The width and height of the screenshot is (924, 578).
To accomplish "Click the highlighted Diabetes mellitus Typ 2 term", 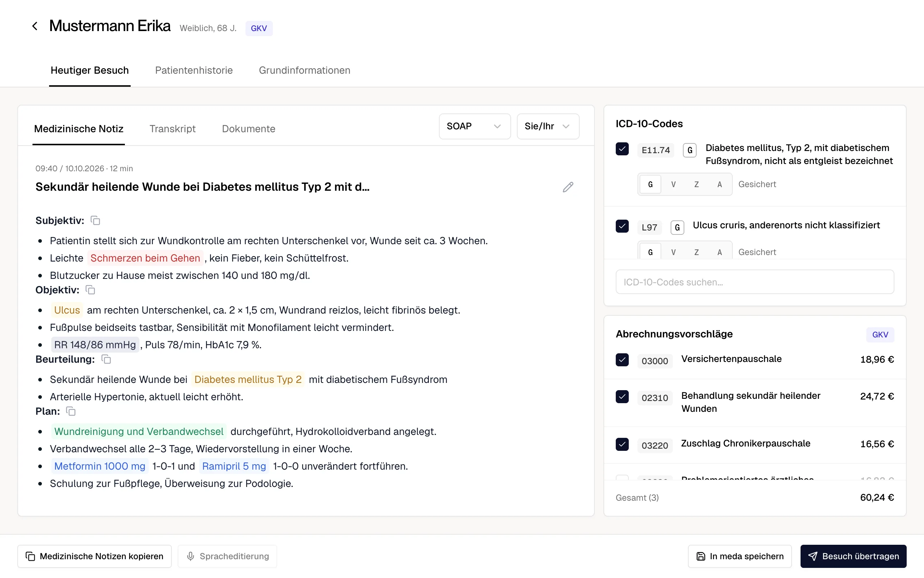I will coord(248,380).
